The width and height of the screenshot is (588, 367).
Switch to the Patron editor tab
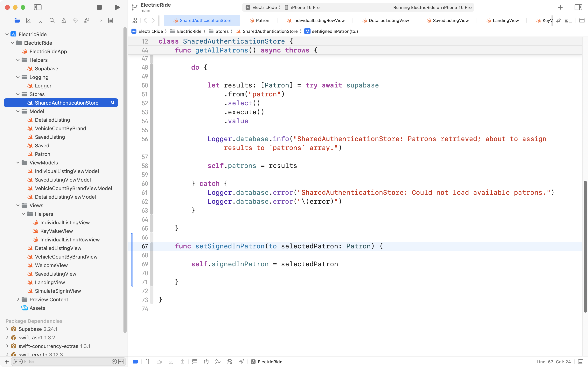tap(262, 20)
